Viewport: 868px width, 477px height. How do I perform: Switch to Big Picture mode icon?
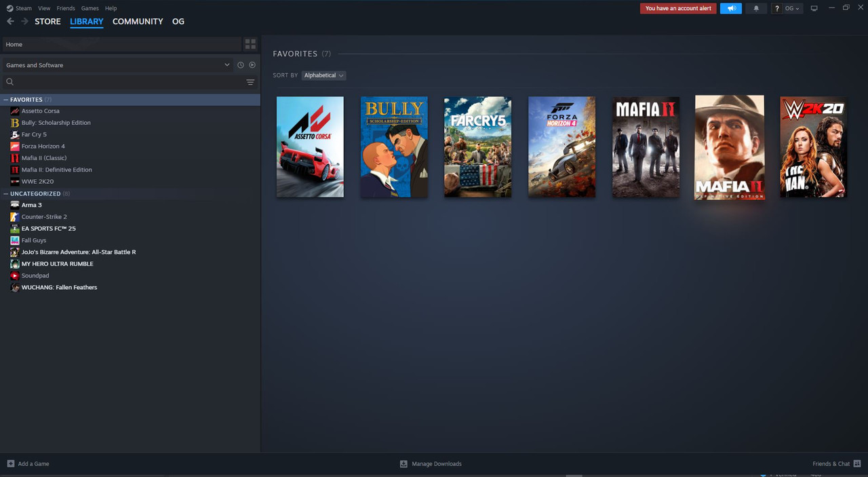tap(814, 8)
